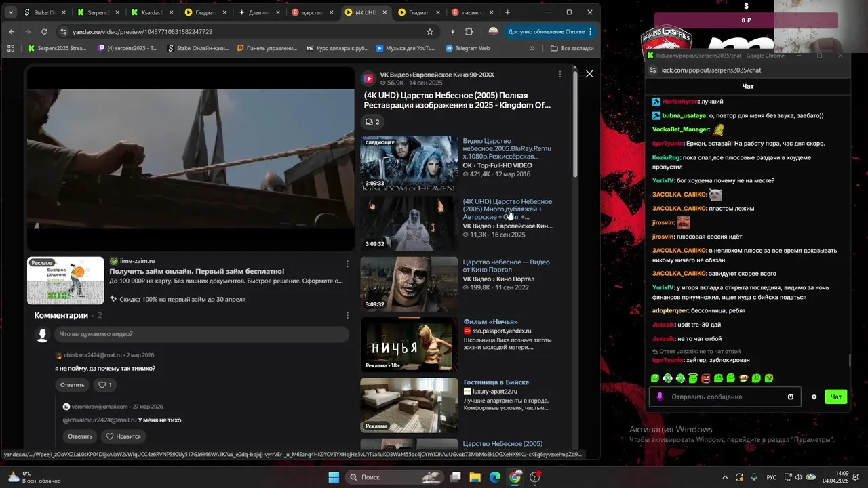This screenshot has width=868, height=488.
Task: Open the Chrome profile avatar
Action: tap(493, 31)
